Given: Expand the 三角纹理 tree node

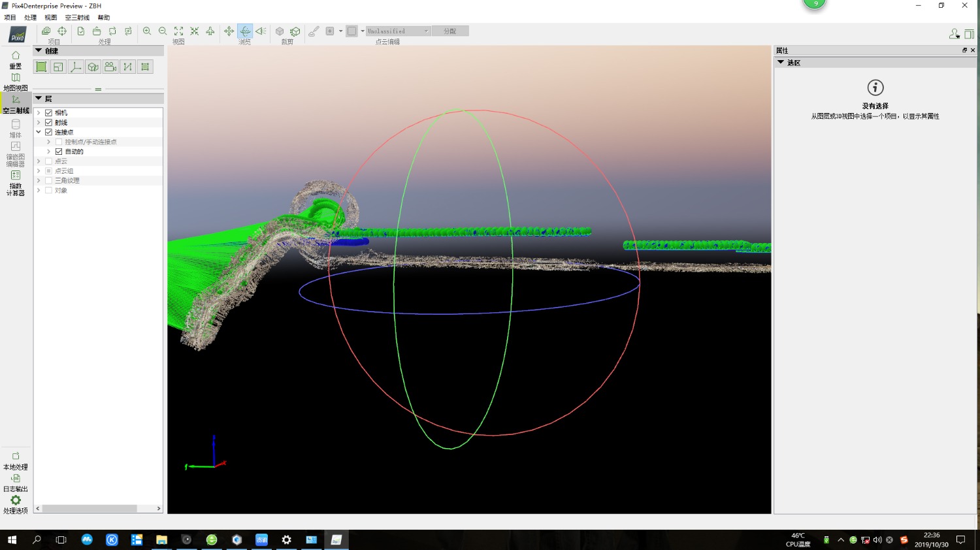Looking at the screenshot, I should (39, 180).
